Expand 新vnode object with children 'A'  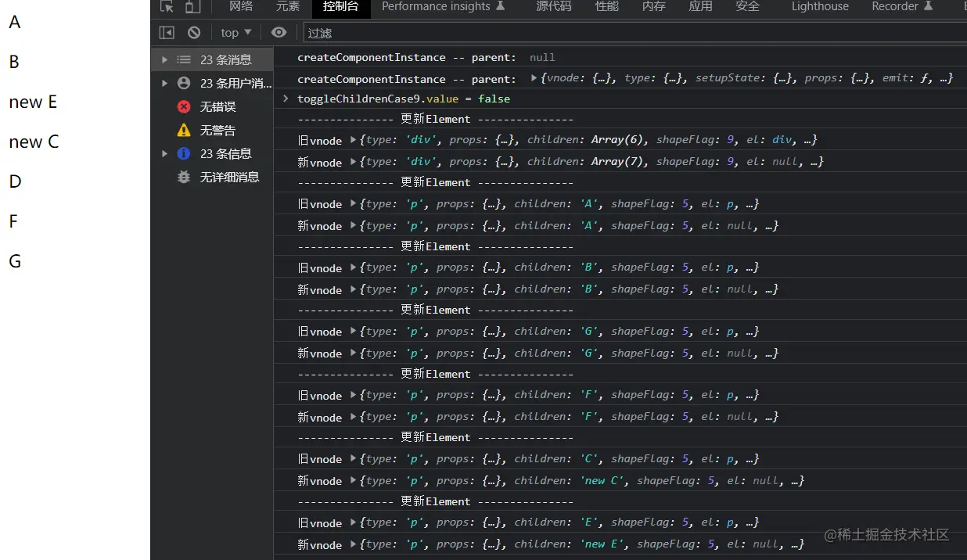click(354, 225)
